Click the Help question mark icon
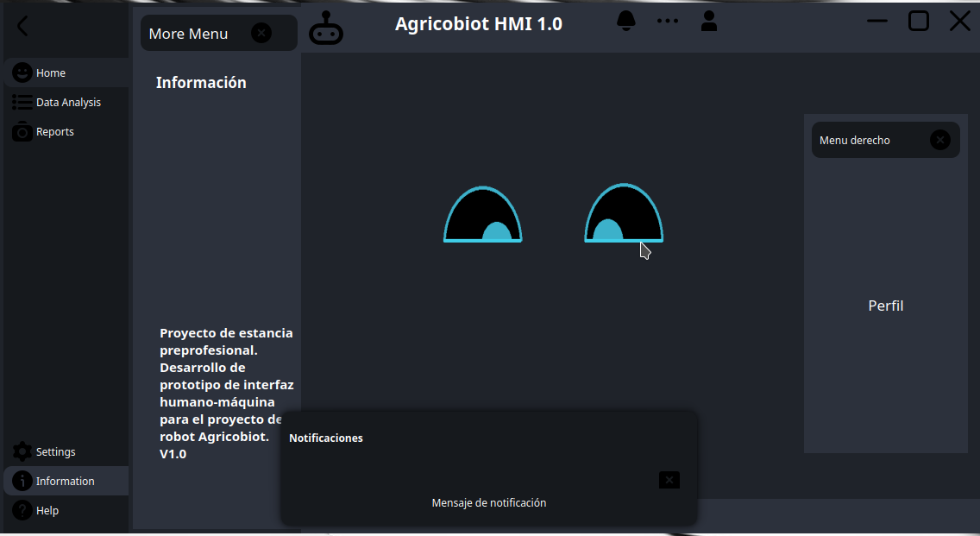Screen dimensions: 980x536 [x=21, y=510]
